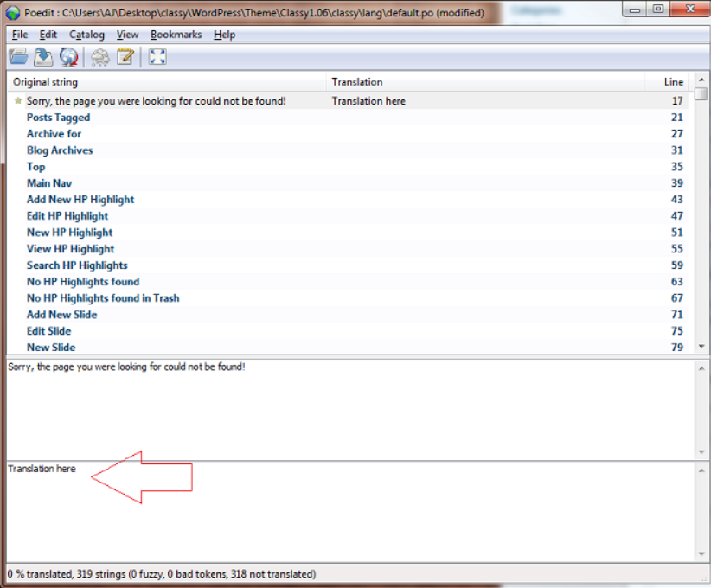
Task: Minimize the Poedit window
Action: (x=635, y=9)
